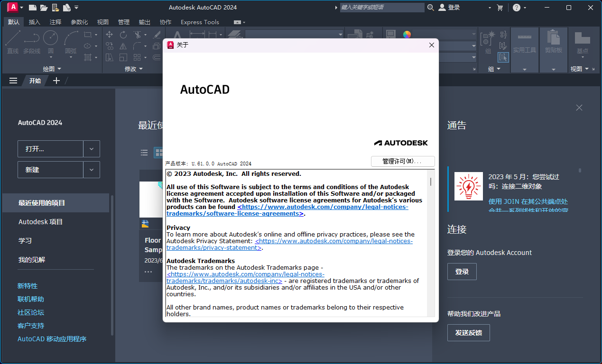Image resolution: width=602 pixels, height=364 pixels.
Task: Select the Rectangular Array tool
Action: (x=137, y=57)
